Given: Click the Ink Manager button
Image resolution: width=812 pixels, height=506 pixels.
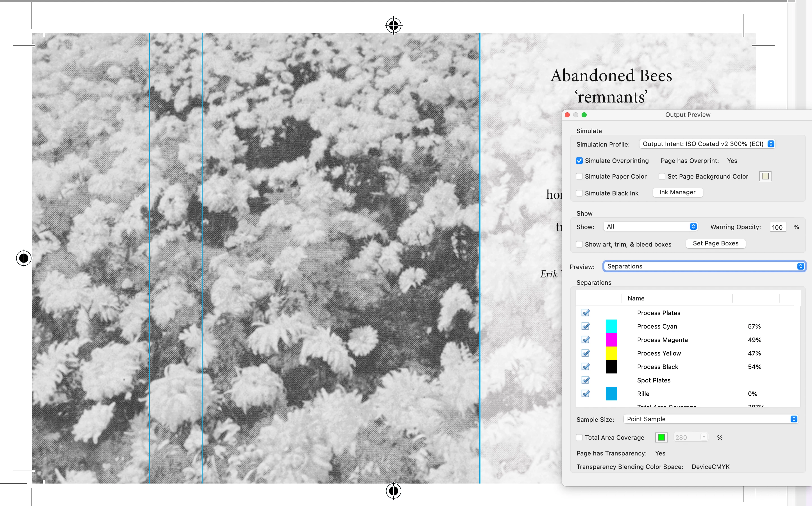Looking at the screenshot, I should pos(677,192).
